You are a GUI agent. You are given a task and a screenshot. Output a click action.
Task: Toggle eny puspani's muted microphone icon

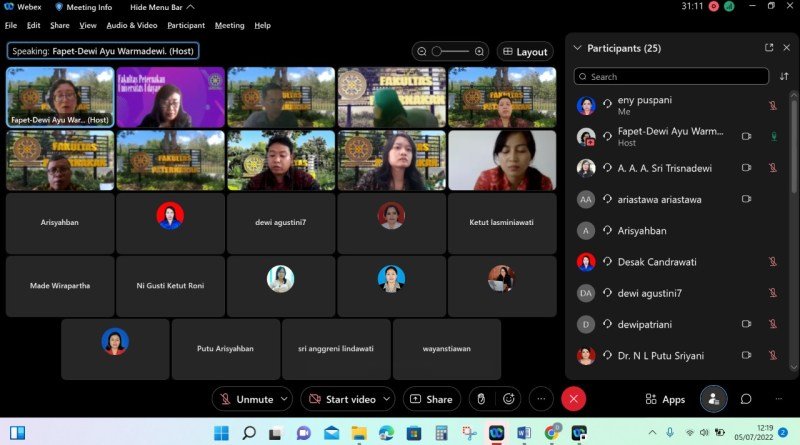[x=773, y=105]
